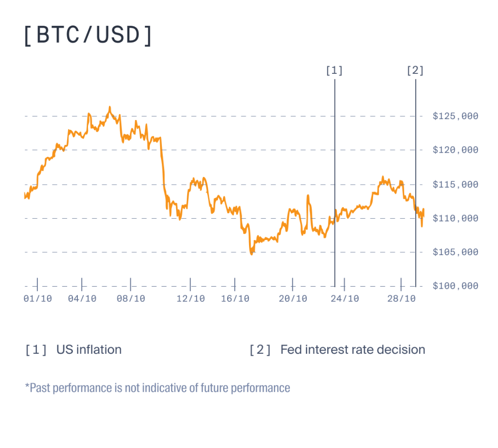This screenshot has width=498, height=448.
Task: Select the $105,000 price axis label
Action: (x=455, y=252)
